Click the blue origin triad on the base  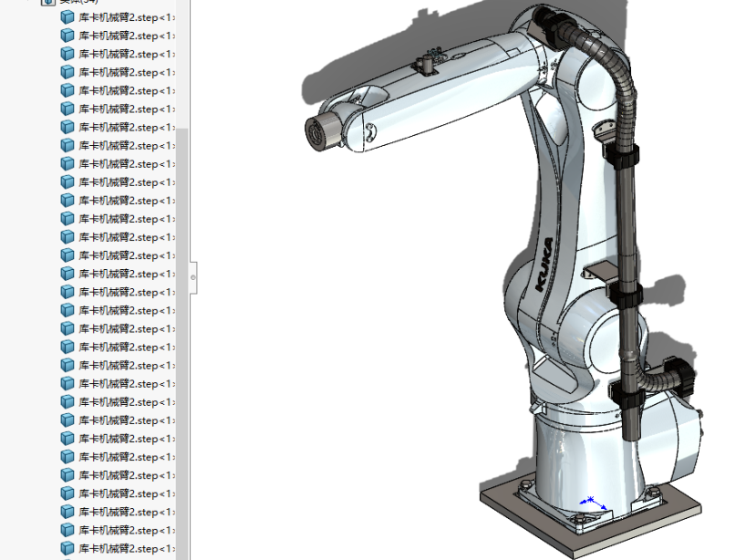592,502
